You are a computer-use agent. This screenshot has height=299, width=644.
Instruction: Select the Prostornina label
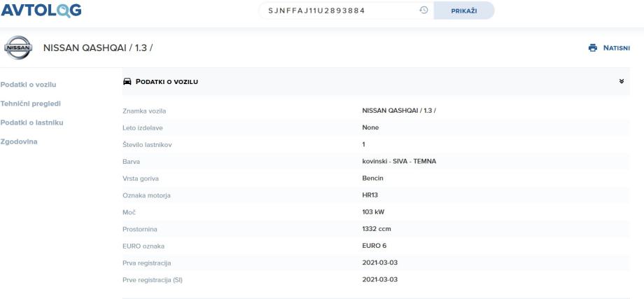tap(139, 229)
